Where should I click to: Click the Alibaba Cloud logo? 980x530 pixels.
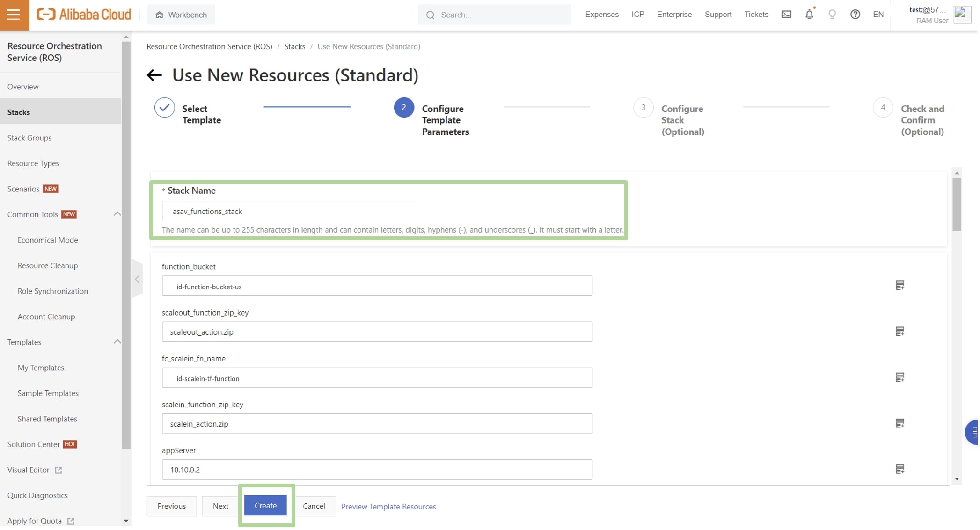click(x=83, y=14)
